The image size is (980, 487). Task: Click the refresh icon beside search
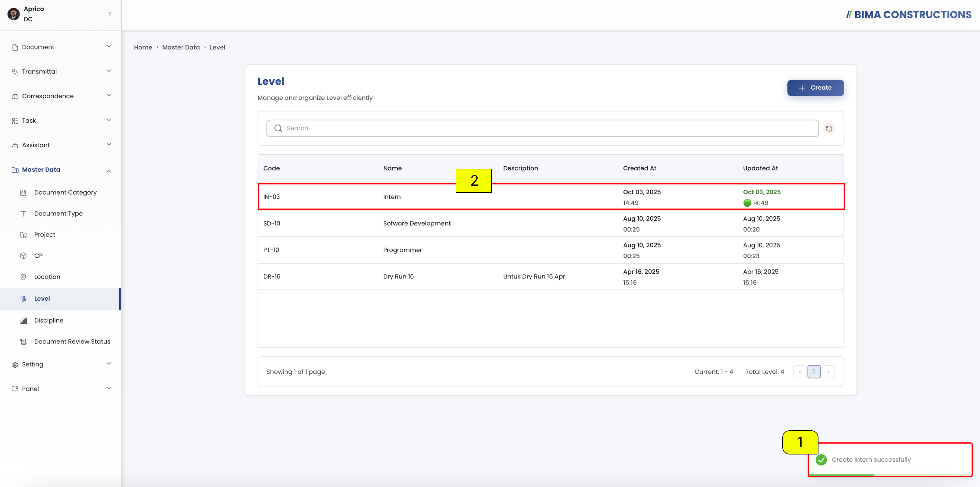tap(829, 129)
